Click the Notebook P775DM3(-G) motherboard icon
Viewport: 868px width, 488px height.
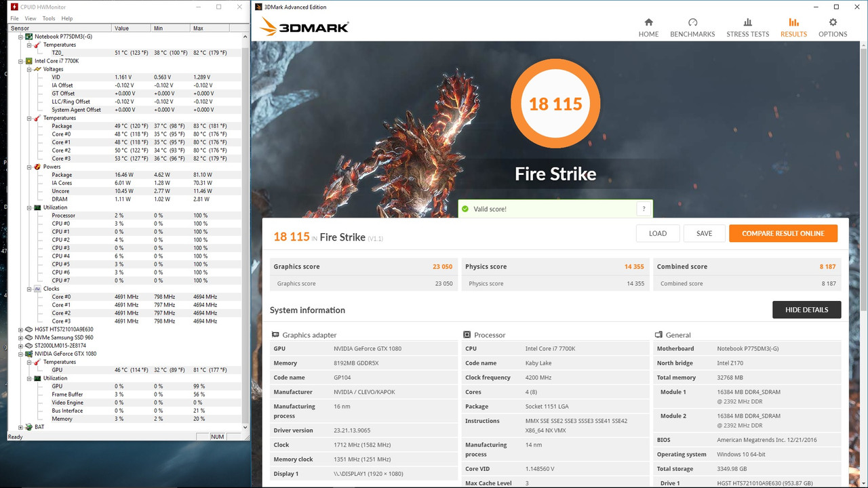(x=29, y=37)
